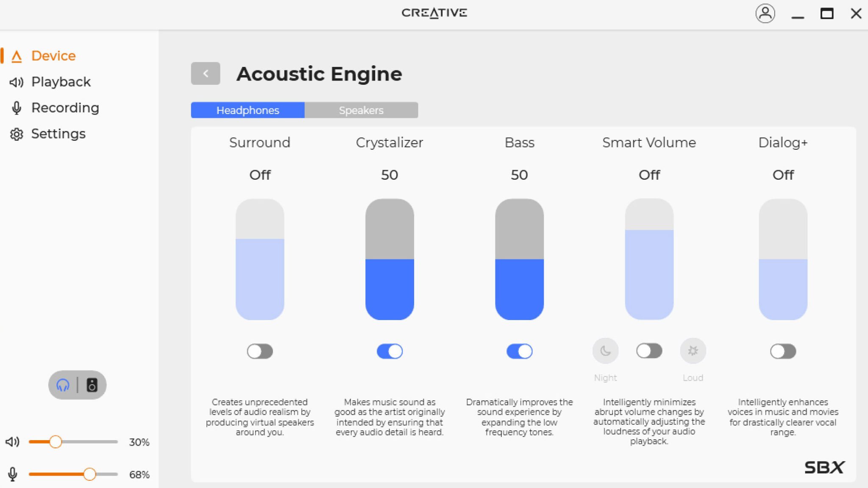Select the Headphones tab
The height and width of the screenshot is (488, 868).
pos(248,110)
